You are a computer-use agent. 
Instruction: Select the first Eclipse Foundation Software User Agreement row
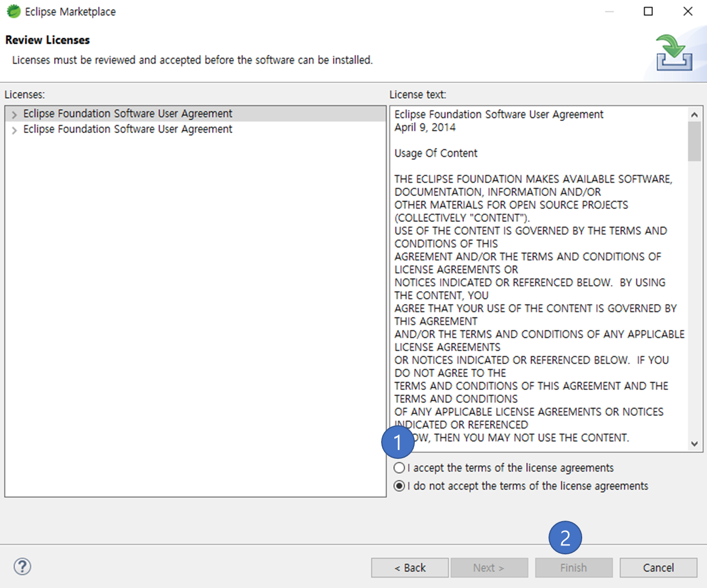196,114
